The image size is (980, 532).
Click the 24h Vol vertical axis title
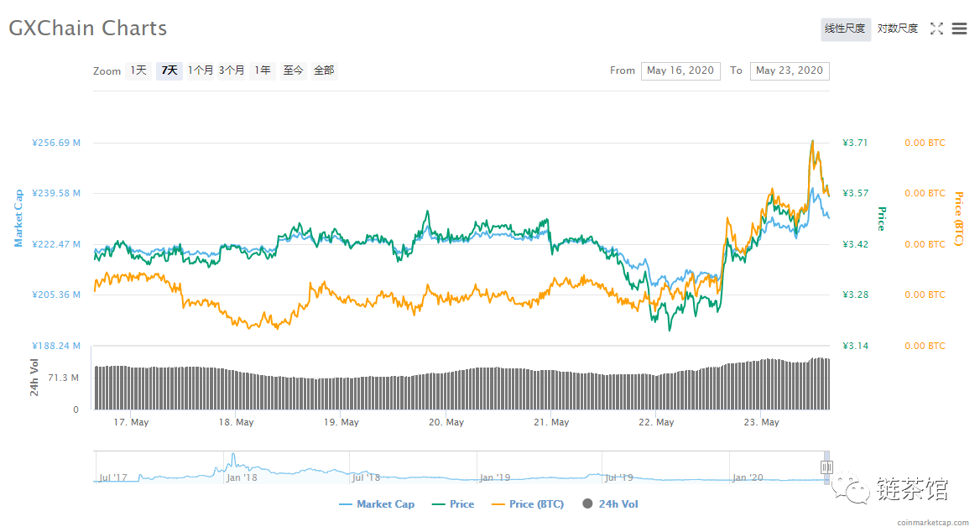click(x=34, y=378)
